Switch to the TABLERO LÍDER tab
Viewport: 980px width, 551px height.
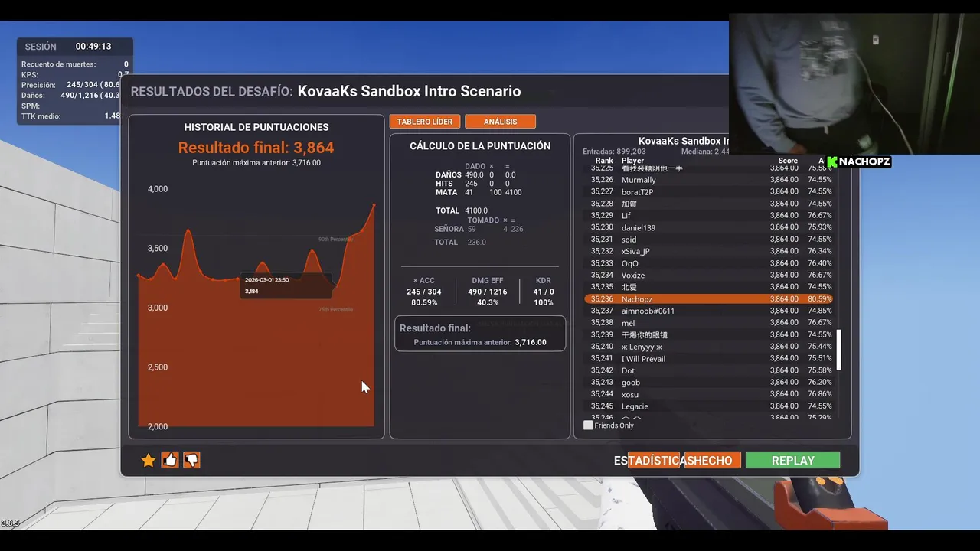pyautogui.click(x=424, y=122)
